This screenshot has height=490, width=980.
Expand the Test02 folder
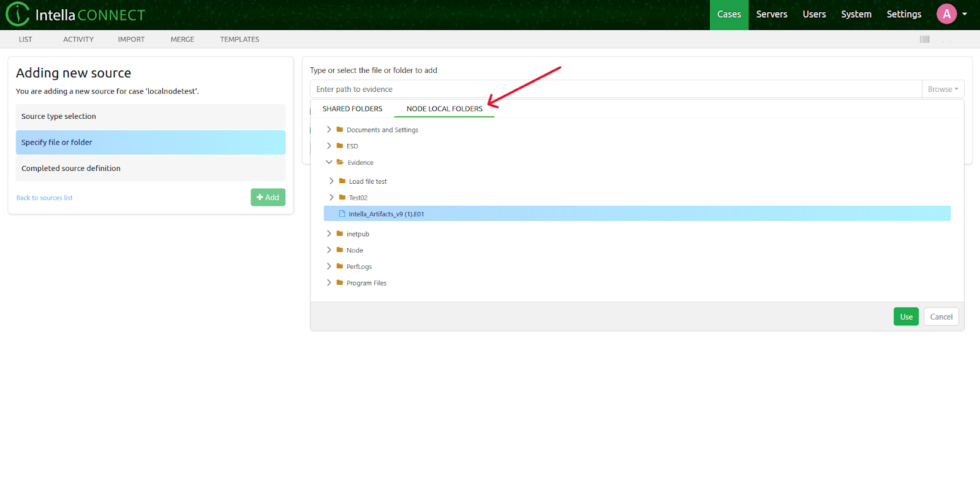tap(331, 197)
